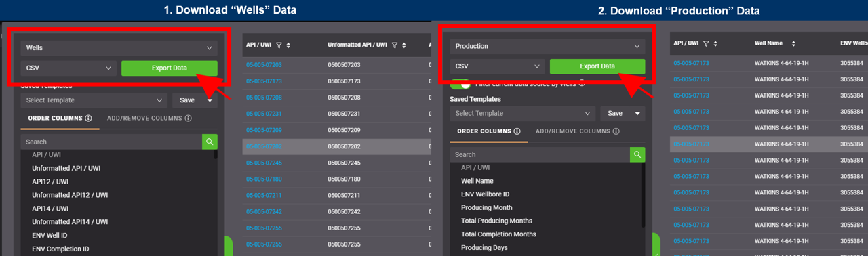Select Order Columns tab in Production panel
Viewport: 868px width, 256px height.
coord(488,131)
